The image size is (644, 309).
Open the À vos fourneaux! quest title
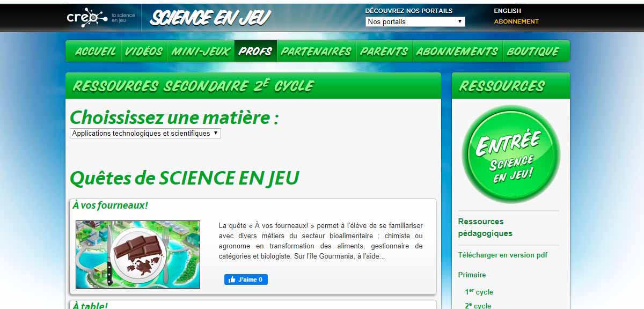[x=110, y=205]
